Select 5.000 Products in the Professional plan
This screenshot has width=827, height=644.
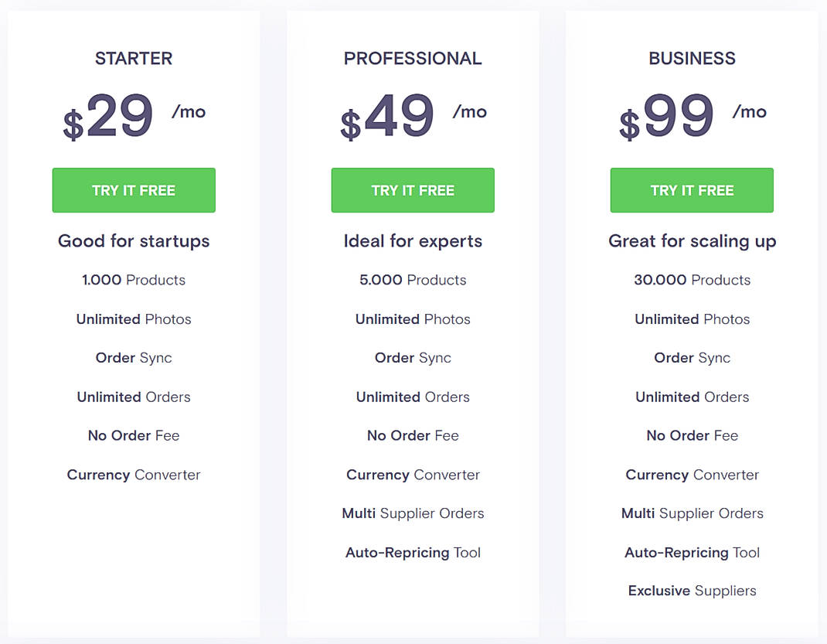[x=412, y=280]
